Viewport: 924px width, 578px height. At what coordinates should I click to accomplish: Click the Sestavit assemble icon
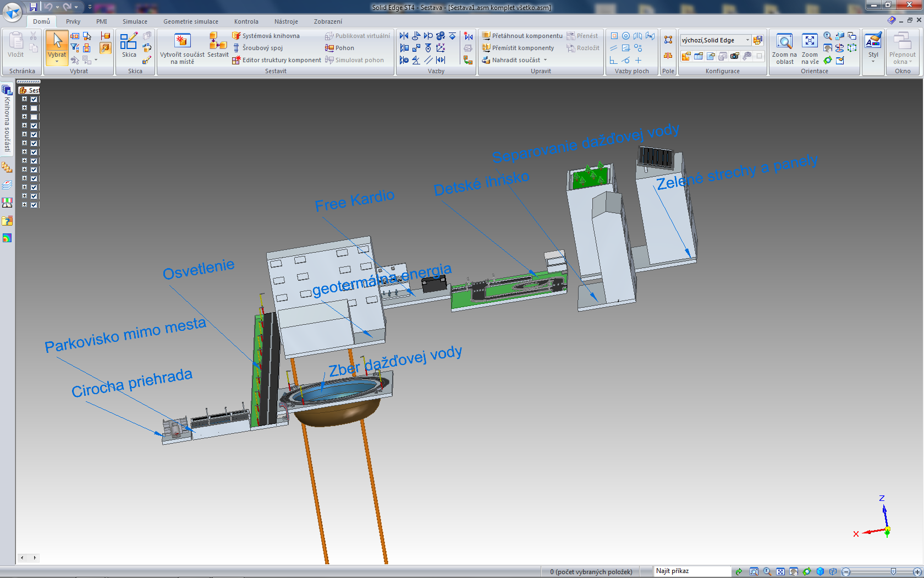coord(218,41)
